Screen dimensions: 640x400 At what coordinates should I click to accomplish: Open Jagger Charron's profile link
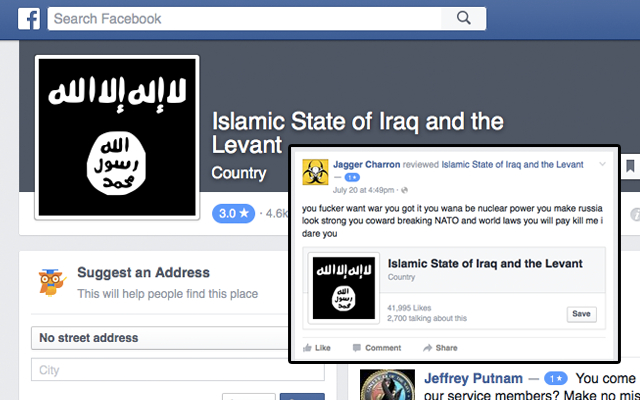tap(366, 164)
